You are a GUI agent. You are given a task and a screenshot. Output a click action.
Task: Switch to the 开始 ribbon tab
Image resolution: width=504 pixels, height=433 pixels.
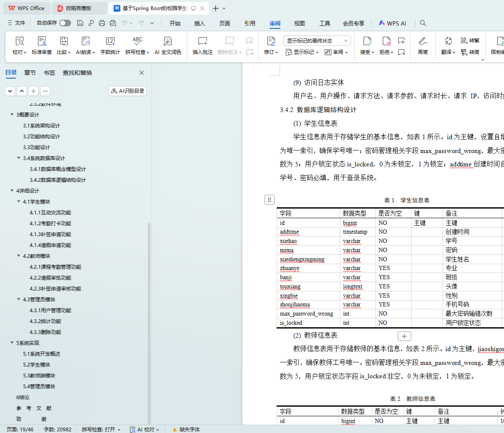click(x=175, y=23)
